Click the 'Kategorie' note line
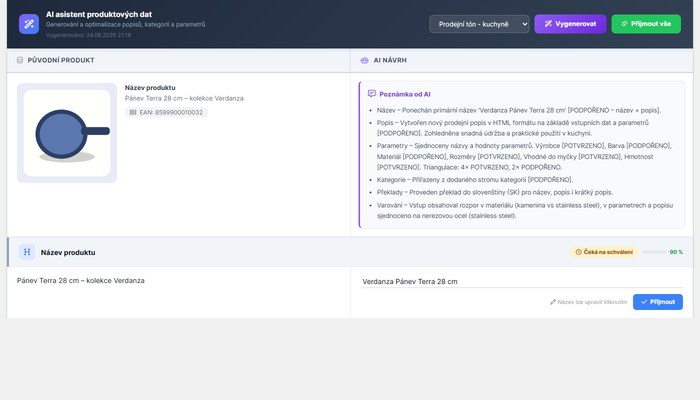Image resolution: width=700 pixels, height=400 pixels. 475,180
